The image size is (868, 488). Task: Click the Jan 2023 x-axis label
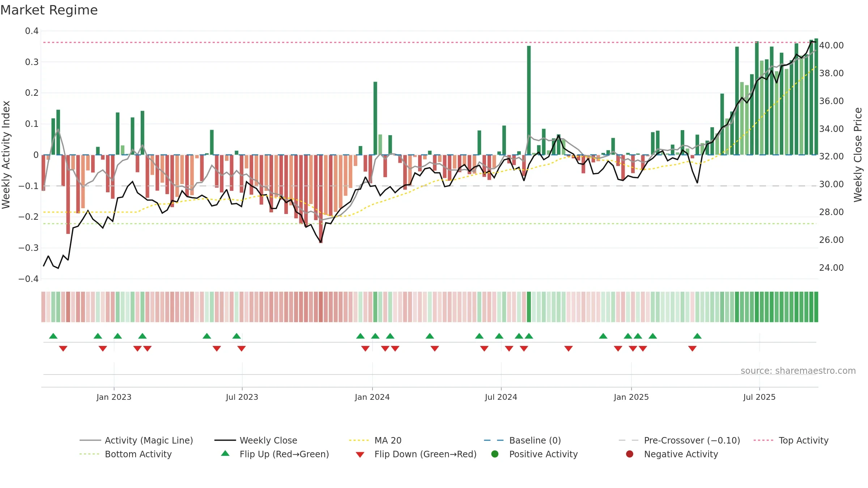click(x=114, y=397)
